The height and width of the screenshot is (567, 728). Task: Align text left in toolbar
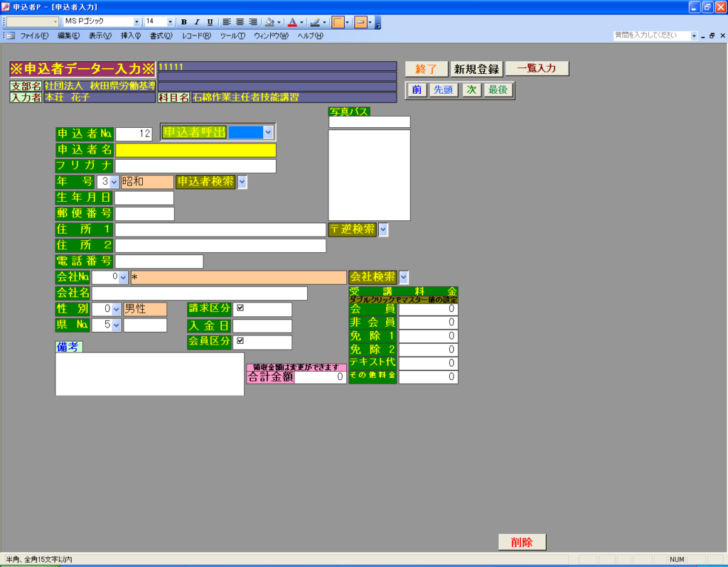[227, 22]
